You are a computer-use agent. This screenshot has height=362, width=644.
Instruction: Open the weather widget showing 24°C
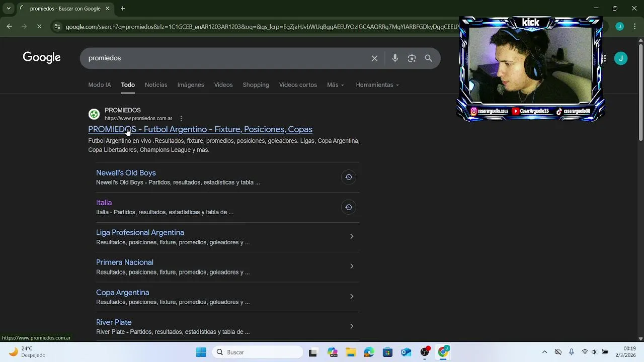coord(28,352)
